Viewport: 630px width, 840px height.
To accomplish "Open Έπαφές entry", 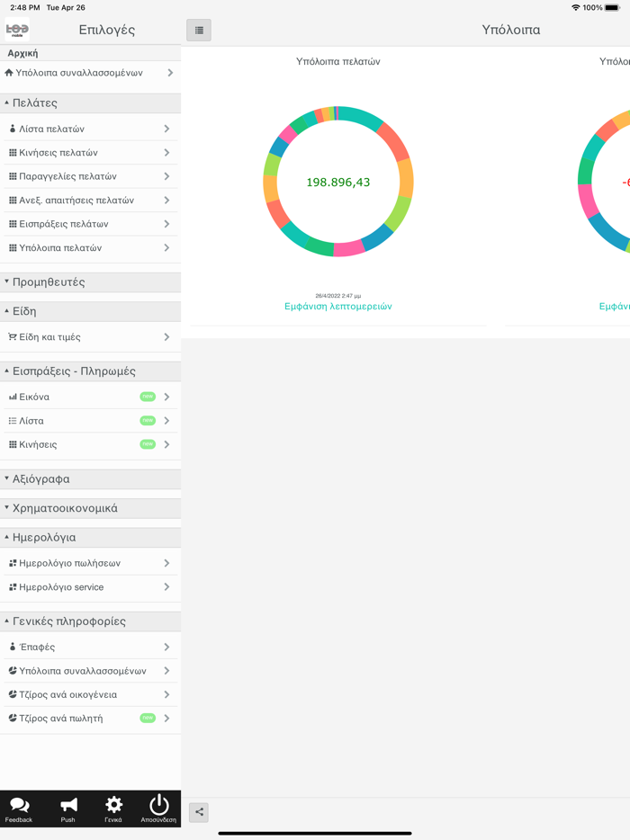I will click(90, 647).
